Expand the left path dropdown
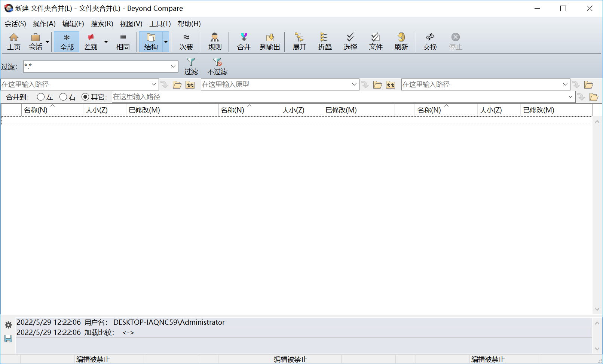The image size is (603, 364). (x=154, y=84)
